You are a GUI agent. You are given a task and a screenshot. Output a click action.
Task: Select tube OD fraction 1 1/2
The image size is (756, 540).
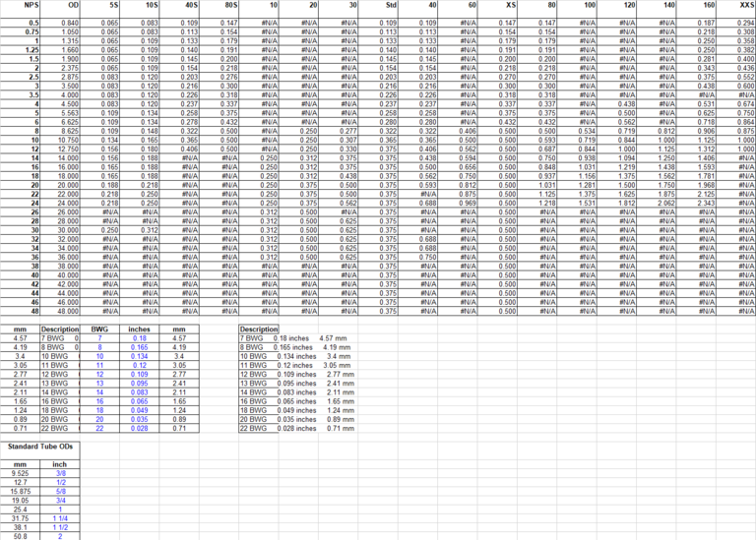click(60, 527)
